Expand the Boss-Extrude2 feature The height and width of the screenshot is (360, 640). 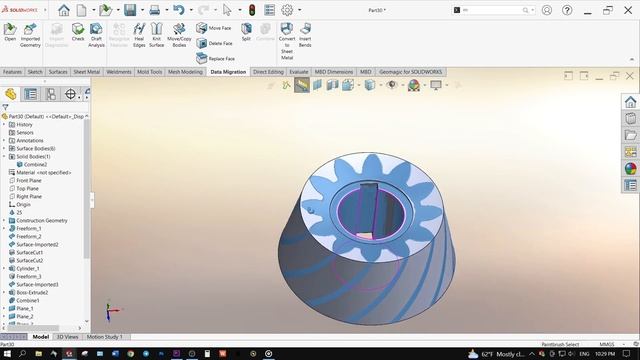[4, 293]
